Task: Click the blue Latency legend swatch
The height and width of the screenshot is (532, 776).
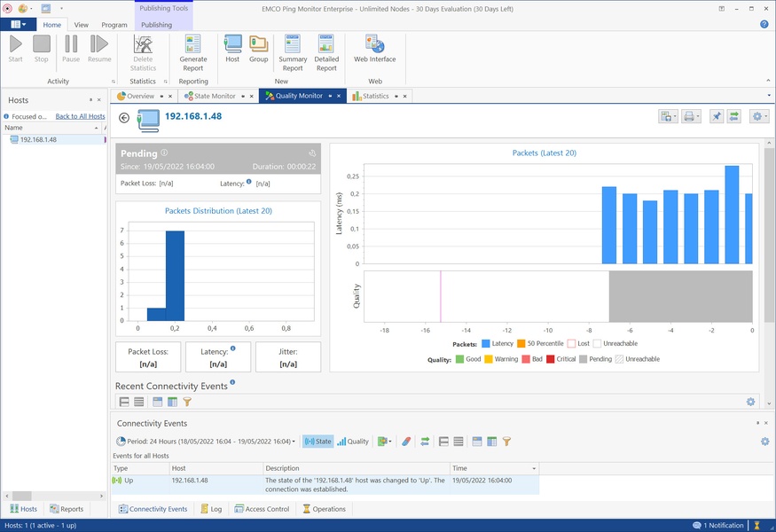Action: coord(485,343)
